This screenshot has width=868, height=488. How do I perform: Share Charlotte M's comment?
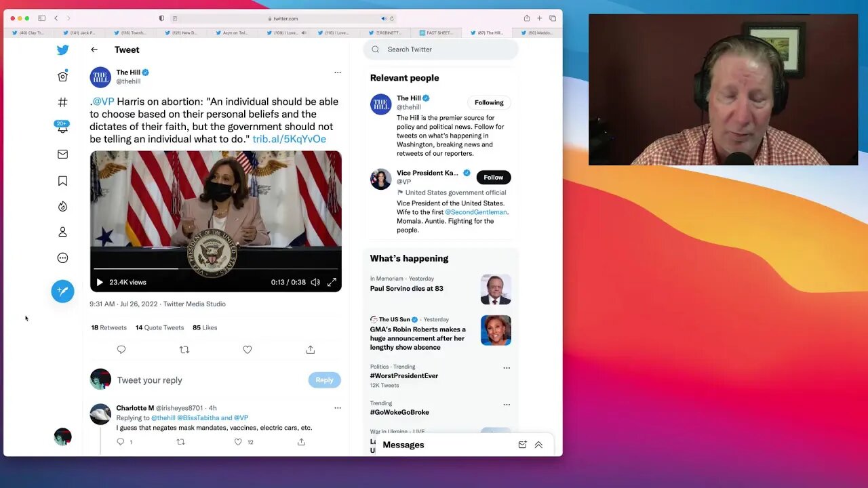[x=301, y=442]
